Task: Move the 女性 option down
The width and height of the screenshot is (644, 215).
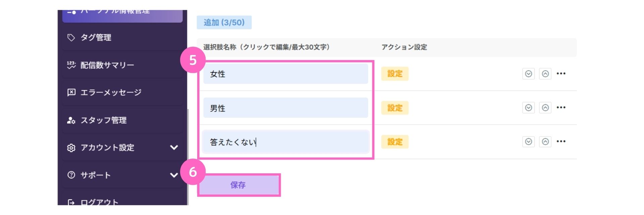Action: (528, 74)
